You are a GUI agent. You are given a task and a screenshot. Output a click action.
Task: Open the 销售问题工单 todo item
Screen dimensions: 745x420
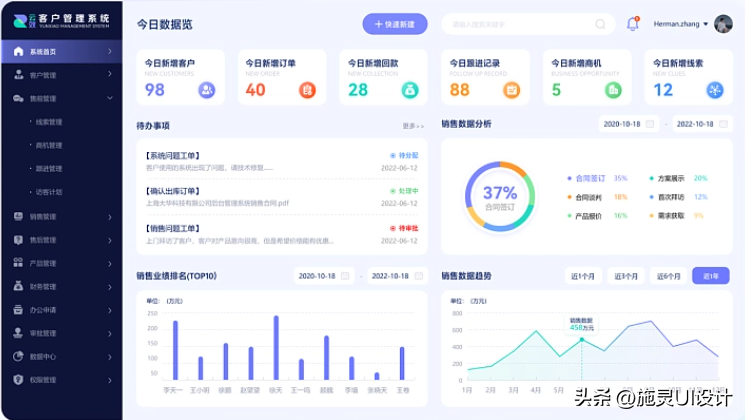pyautogui.click(x=282, y=234)
